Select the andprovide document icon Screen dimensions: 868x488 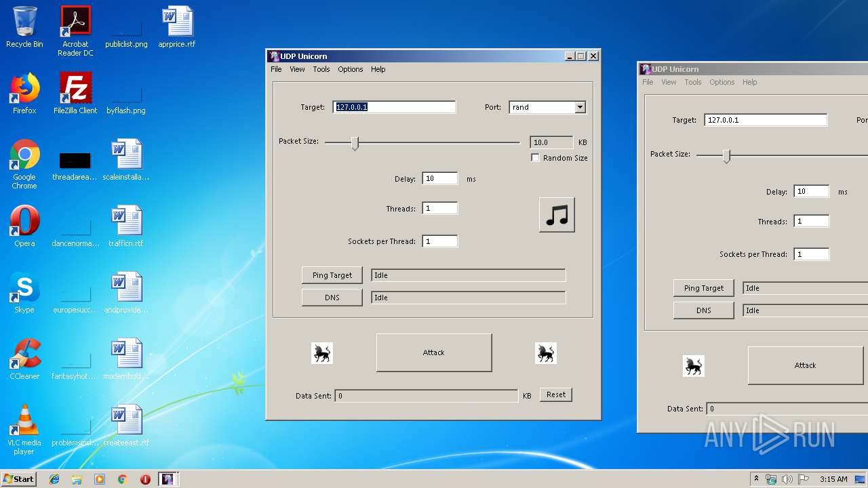126,293
